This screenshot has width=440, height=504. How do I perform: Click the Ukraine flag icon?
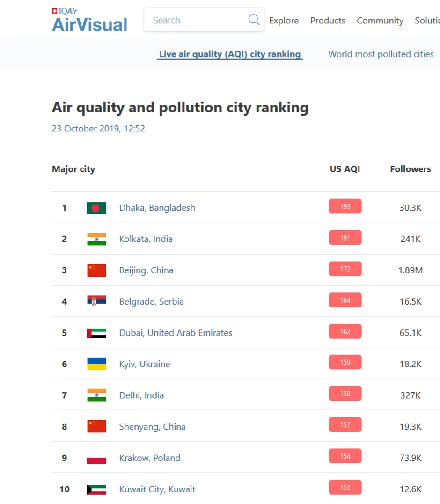point(96,364)
